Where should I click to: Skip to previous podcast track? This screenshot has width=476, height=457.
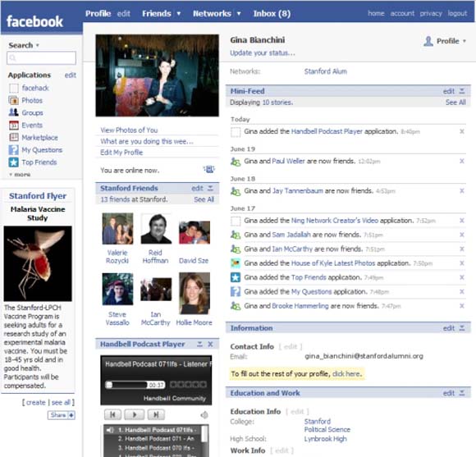point(112,414)
